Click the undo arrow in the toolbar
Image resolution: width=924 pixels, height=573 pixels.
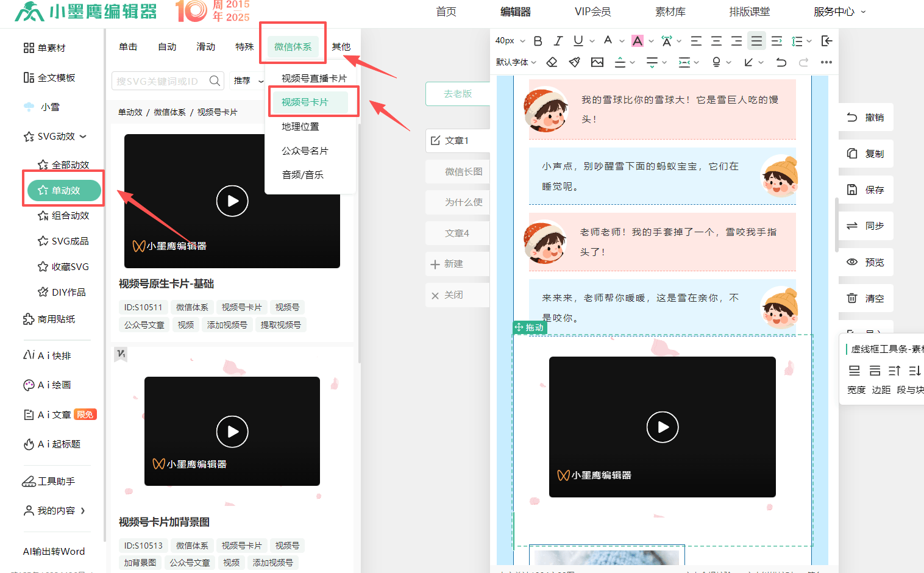(781, 62)
